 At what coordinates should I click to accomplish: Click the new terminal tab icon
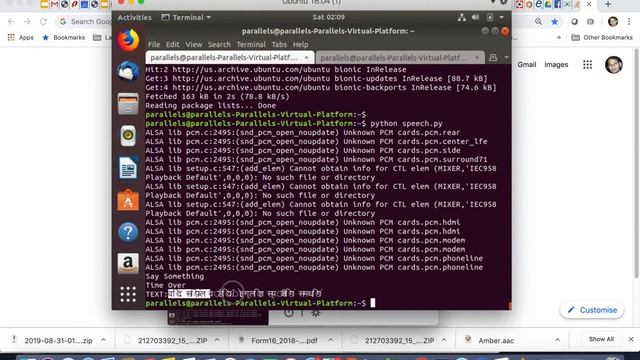[x=493, y=58]
